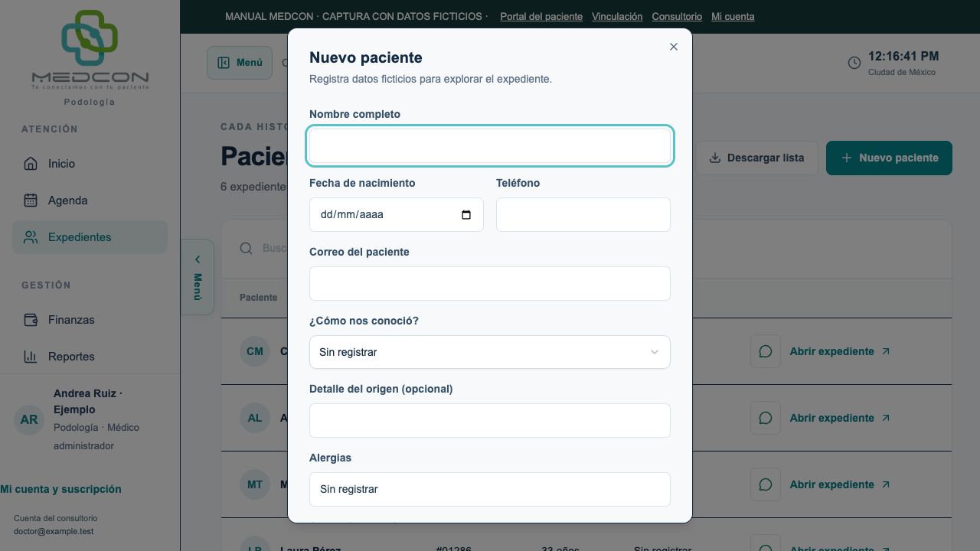Select the Finanzas wallet icon in sidebar
This screenshot has height=551, width=980.
(31, 320)
